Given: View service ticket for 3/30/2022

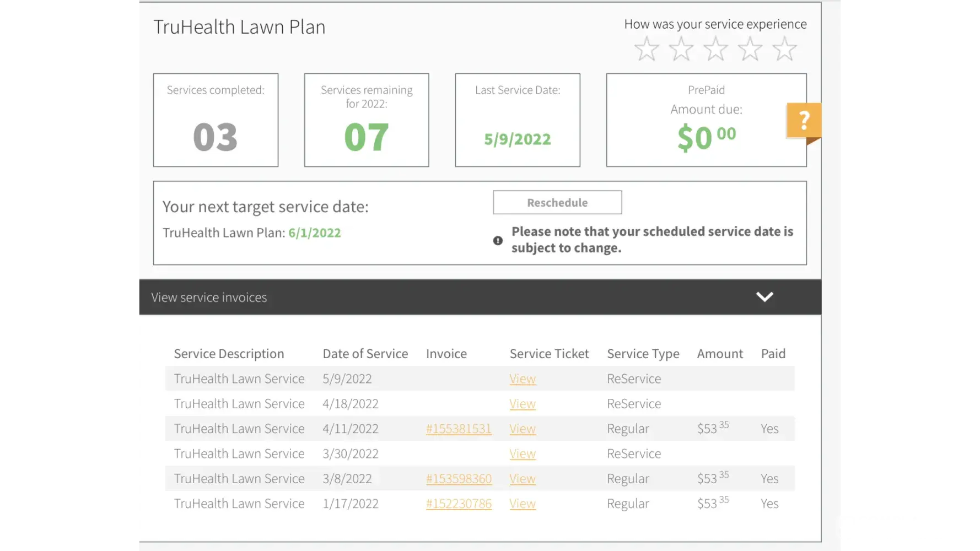Looking at the screenshot, I should click(523, 454).
